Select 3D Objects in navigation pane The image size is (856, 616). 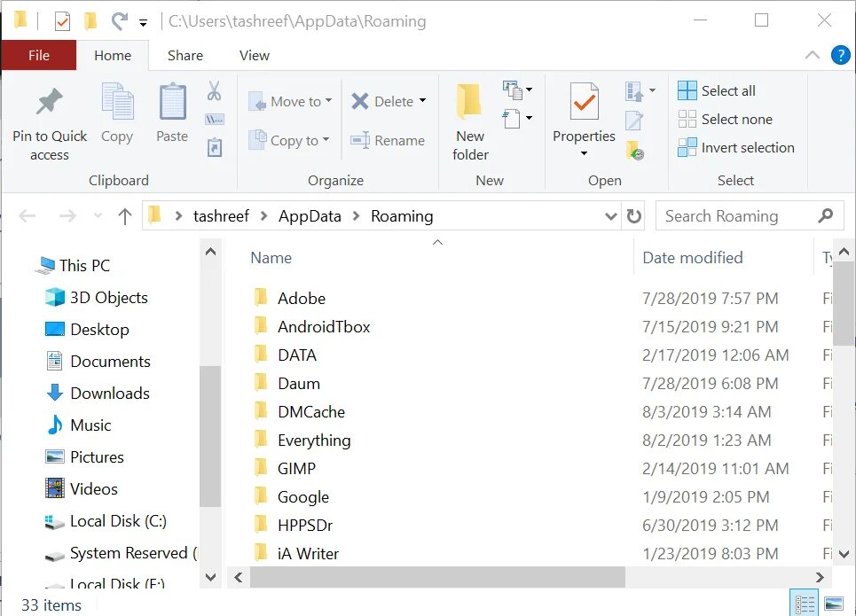pyautogui.click(x=96, y=297)
